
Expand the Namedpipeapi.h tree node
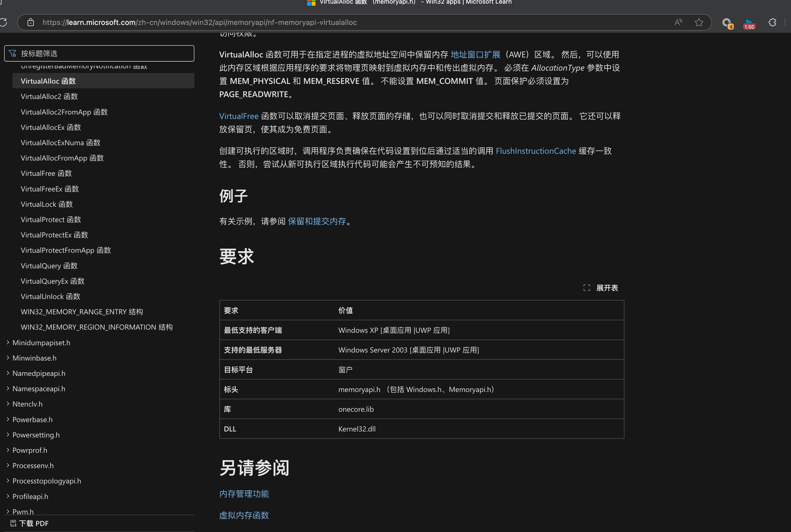tap(8, 373)
